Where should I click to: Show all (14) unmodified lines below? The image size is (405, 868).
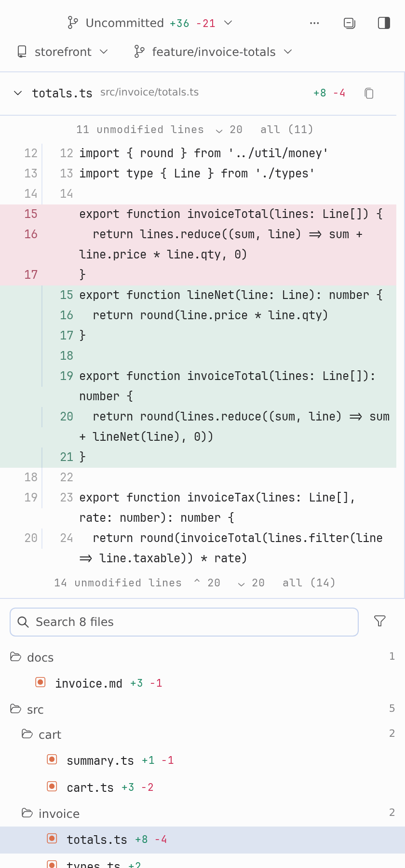pos(309,583)
